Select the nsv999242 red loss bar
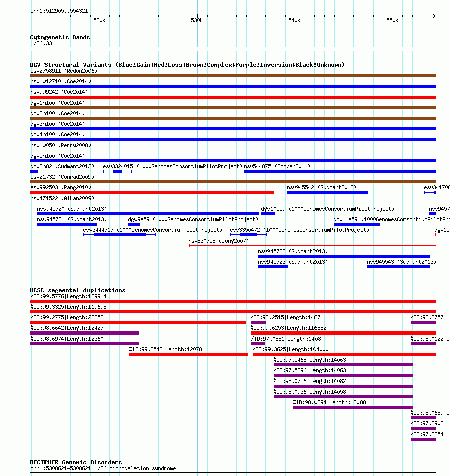This screenshot has width=450, height=476. coord(233,97)
